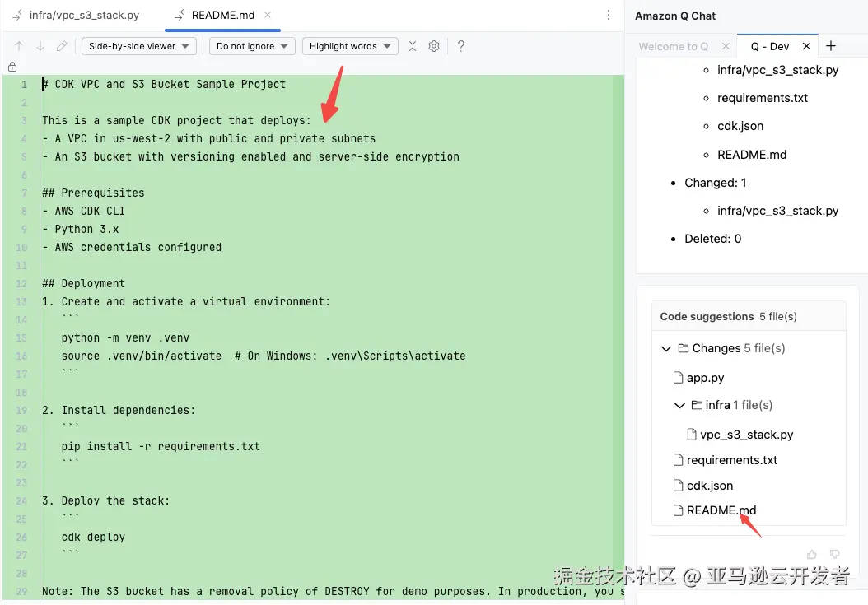
Task: Open requirements.txt in code suggestions tree
Action: pyautogui.click(x=732, y=460)
